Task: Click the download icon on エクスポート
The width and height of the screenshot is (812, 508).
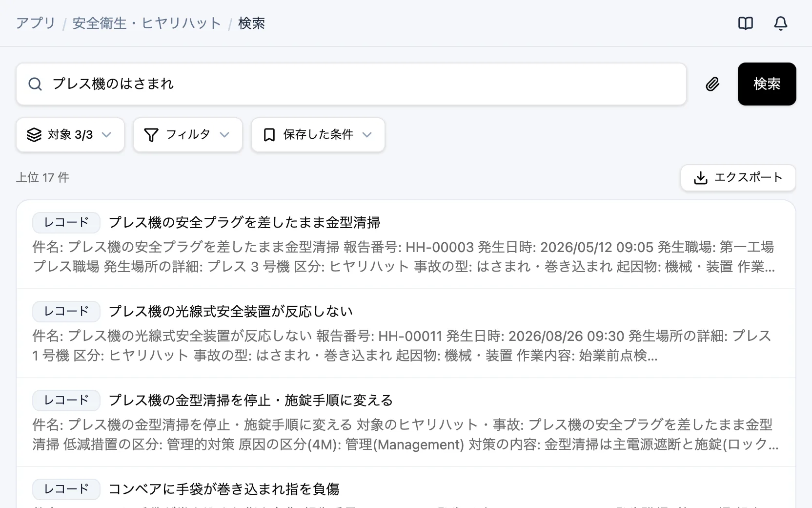Action: pos(701,178)
